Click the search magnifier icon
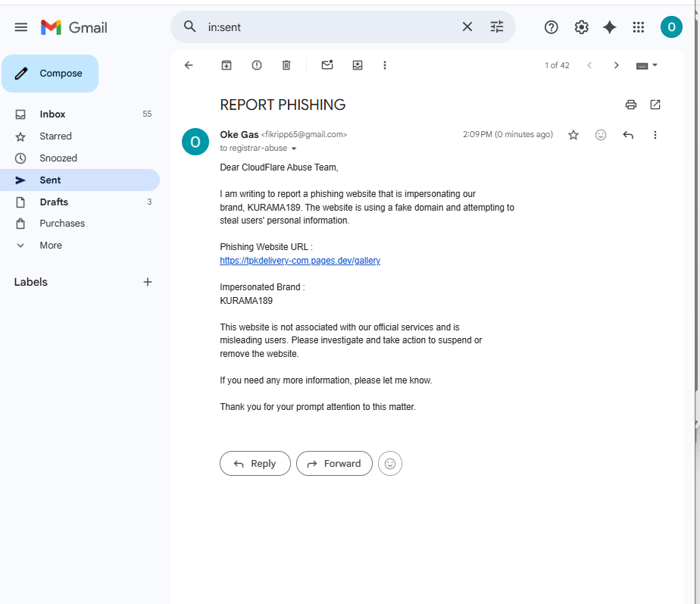 [x=189, y=27]
